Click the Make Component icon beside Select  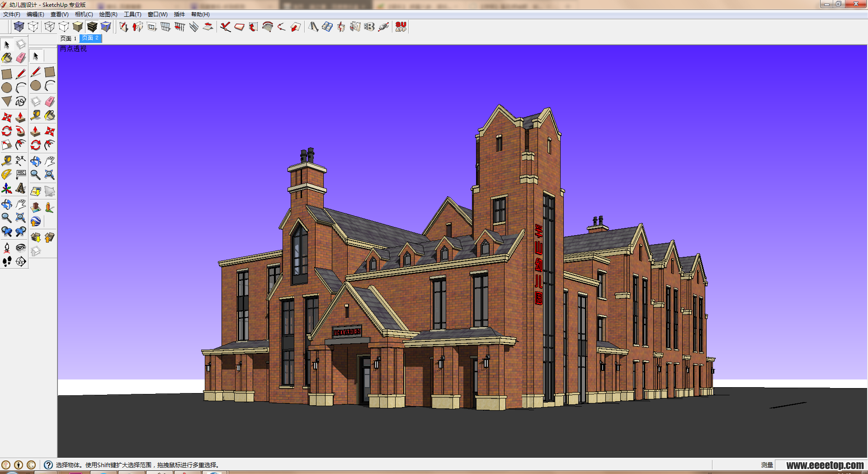(21, 44)
